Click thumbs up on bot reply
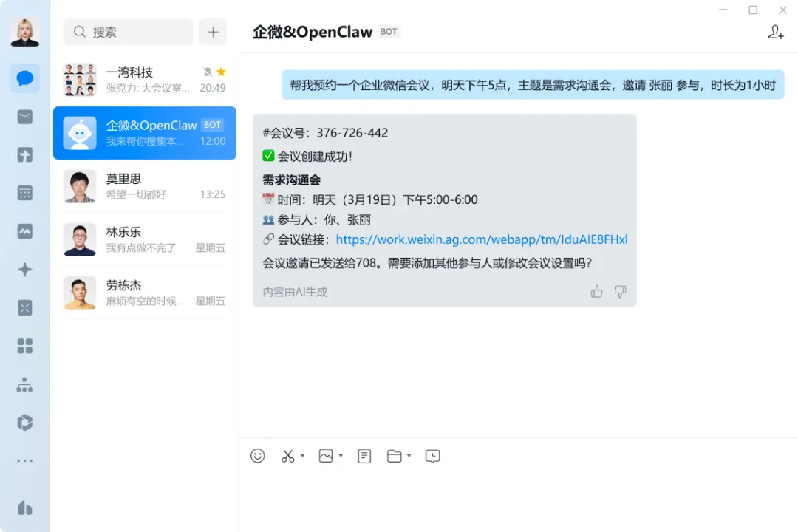This screenshot has height=532, width=798. click(x=596, y=292)
